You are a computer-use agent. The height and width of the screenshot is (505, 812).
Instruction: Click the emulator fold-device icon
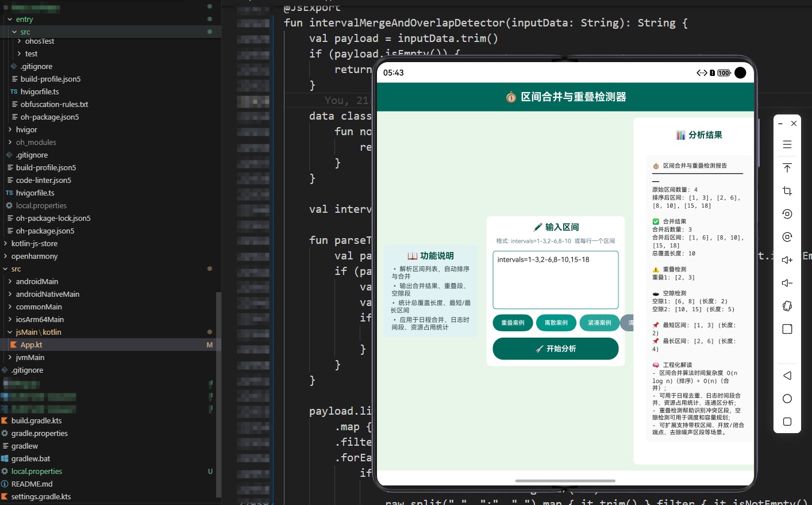(787, 306)
